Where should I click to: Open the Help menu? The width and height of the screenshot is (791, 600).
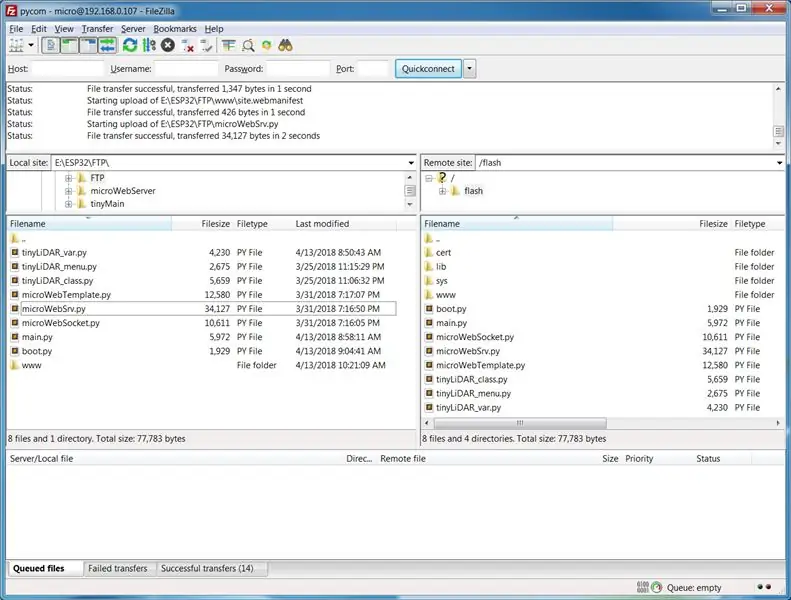click(214, 29)
